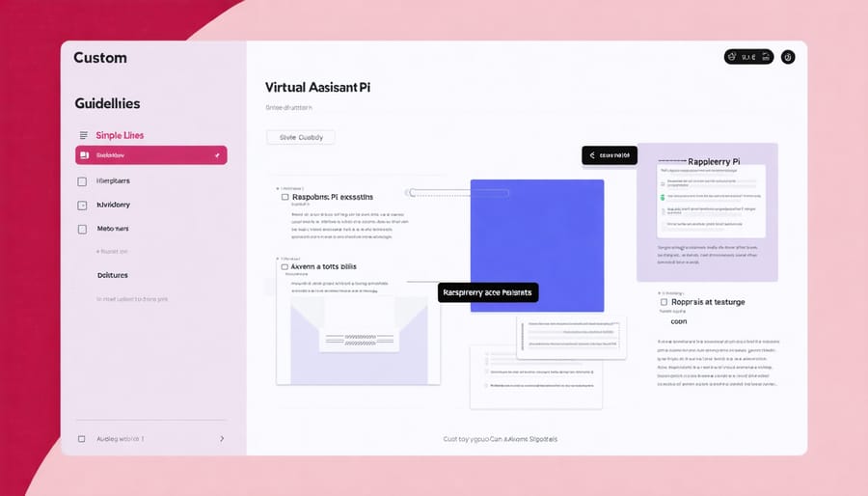Screen dimensions: 868x496
Task: Select the pink highlighted sidebar row
Action: 151,155
